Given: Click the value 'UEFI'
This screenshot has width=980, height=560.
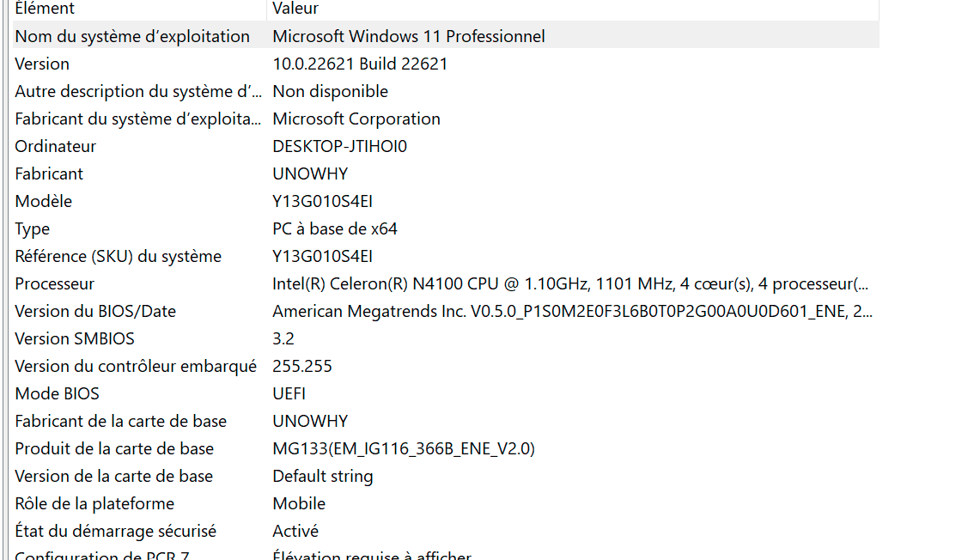Looking at the screenshot, I should [289, 393].
